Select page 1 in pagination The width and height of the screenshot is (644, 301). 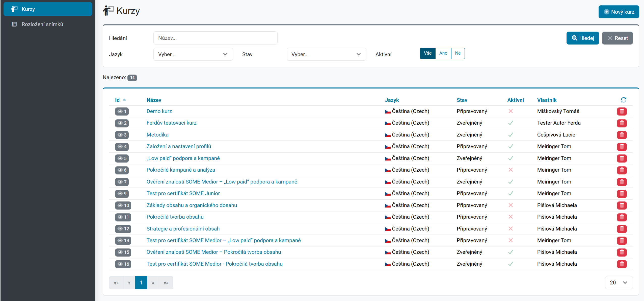(141, 283)
